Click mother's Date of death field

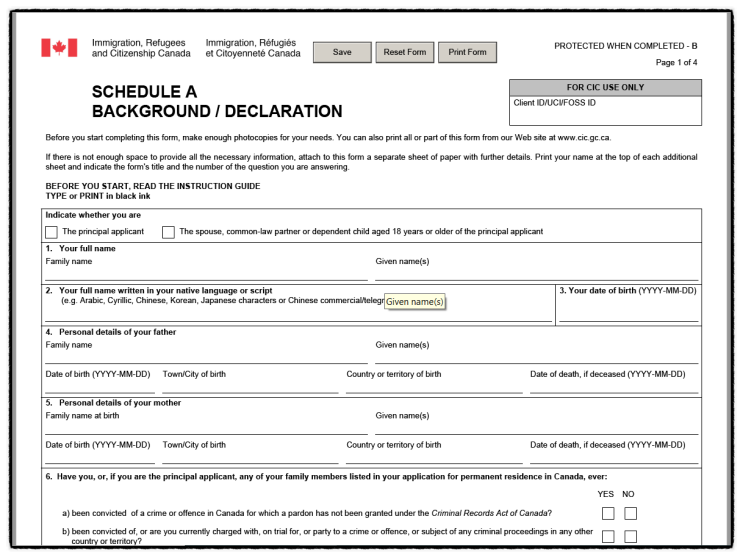[x=614, y=457]
